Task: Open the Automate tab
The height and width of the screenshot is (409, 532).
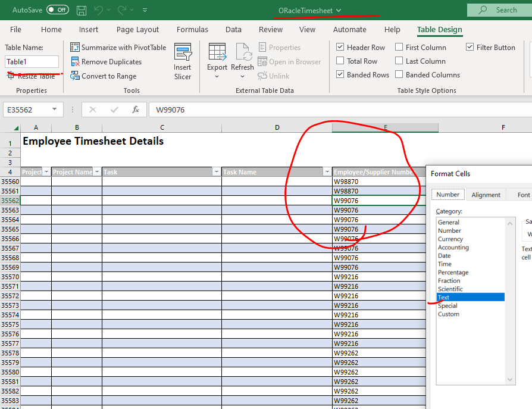Action: point(349,30)
